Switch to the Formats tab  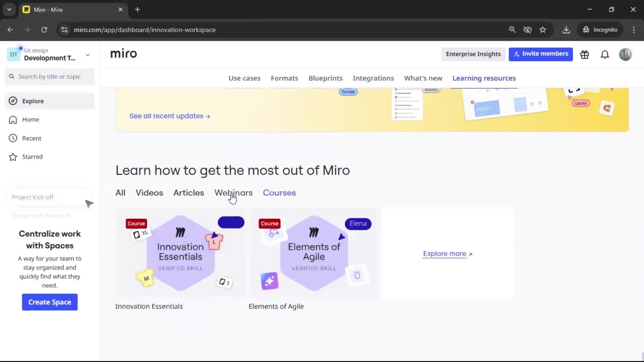[284, 78]
